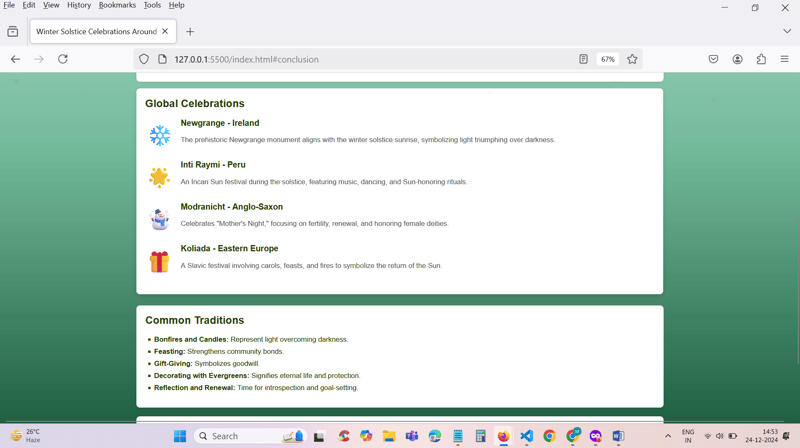Switch the ENG IN input language
This screenshot has width=800, height=448.
pos(688,436)
